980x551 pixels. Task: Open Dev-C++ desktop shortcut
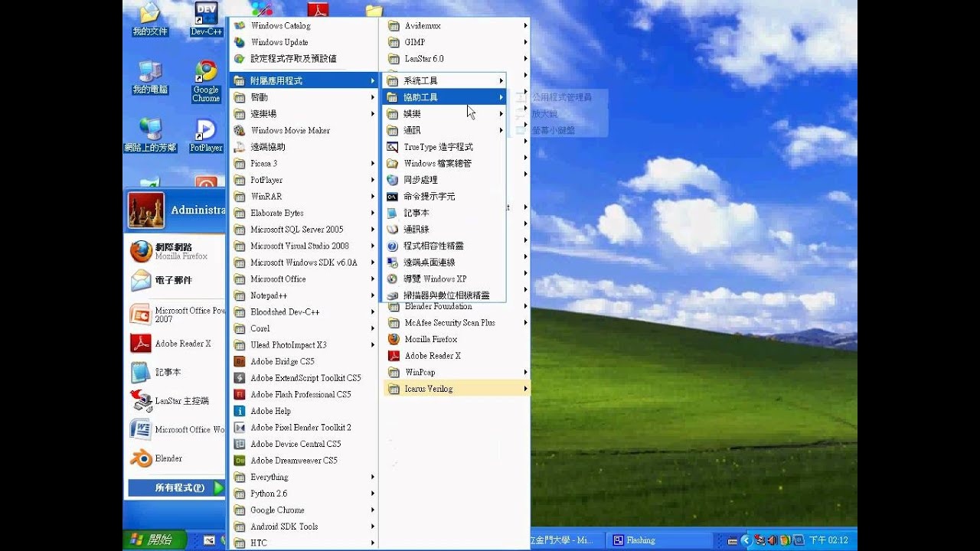206,19
